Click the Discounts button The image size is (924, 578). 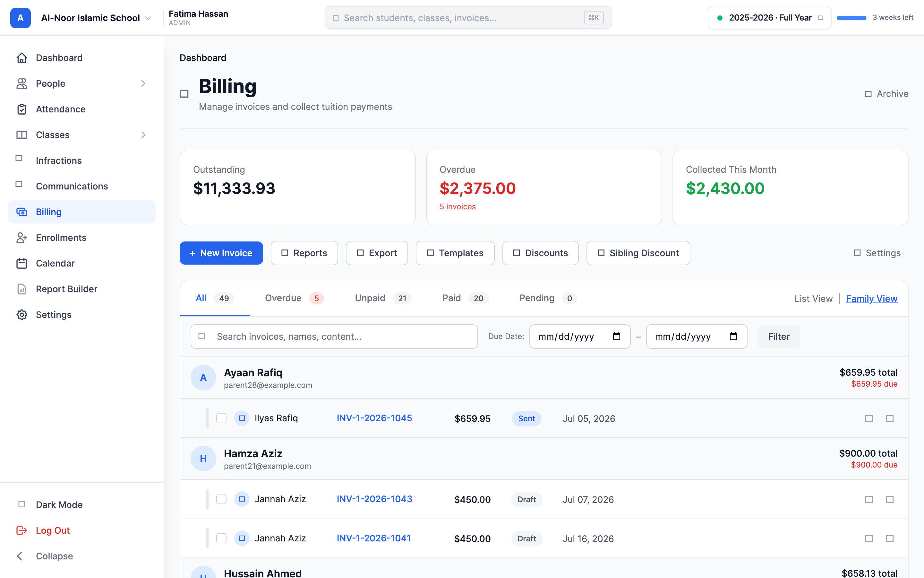point(540,253)
